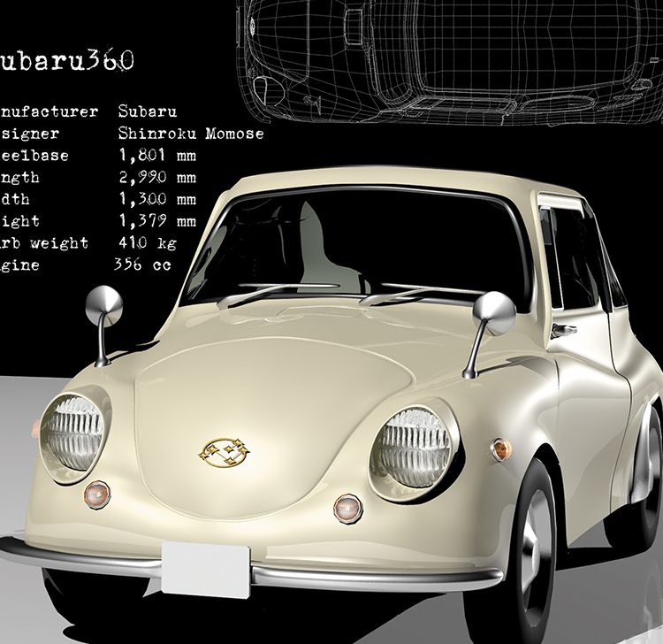Select the Subaru360 title text
Screen dimensions: 663x644
(67, 62)
